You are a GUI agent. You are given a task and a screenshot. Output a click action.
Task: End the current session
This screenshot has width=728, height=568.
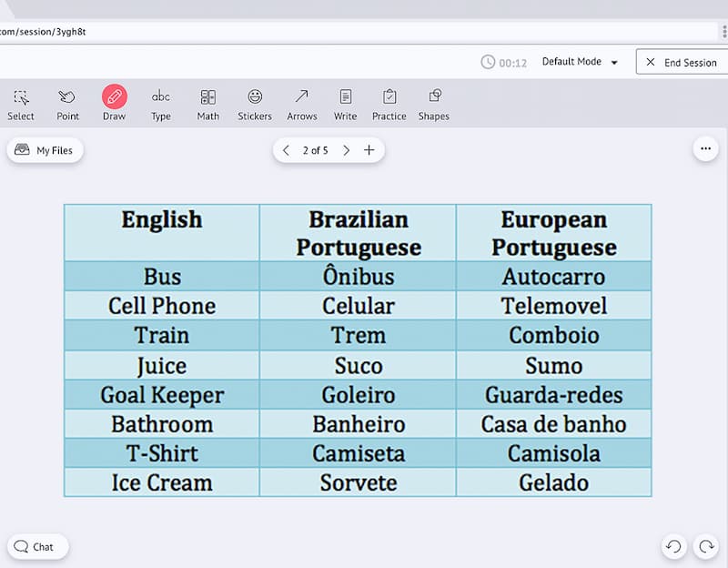pyautogui.click(x=682, y=62)
